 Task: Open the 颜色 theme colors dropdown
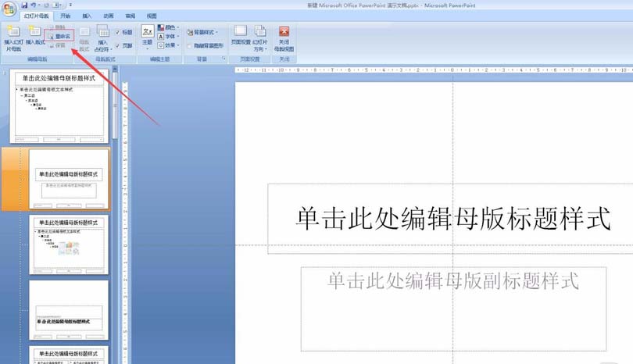coord(168,27)
